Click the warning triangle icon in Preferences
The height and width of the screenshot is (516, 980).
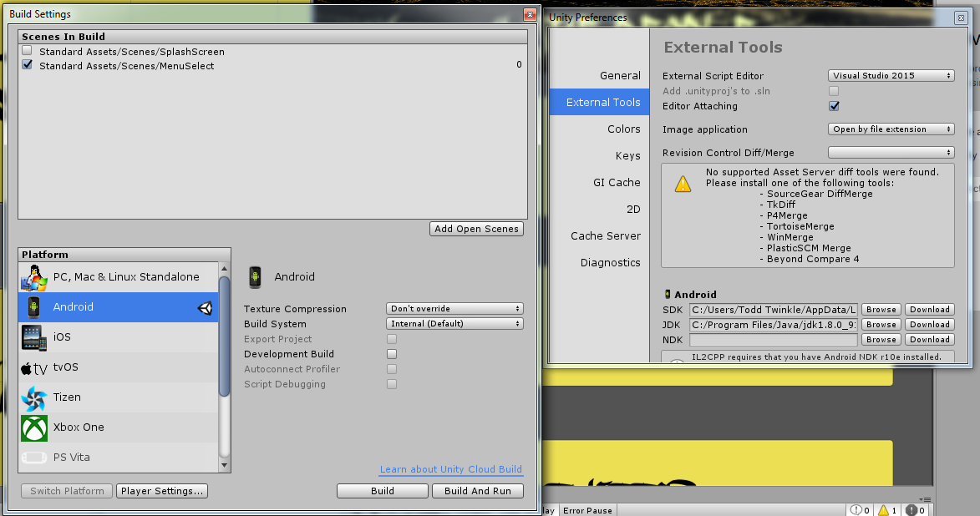pyautogui.click(x=683, y=184)
